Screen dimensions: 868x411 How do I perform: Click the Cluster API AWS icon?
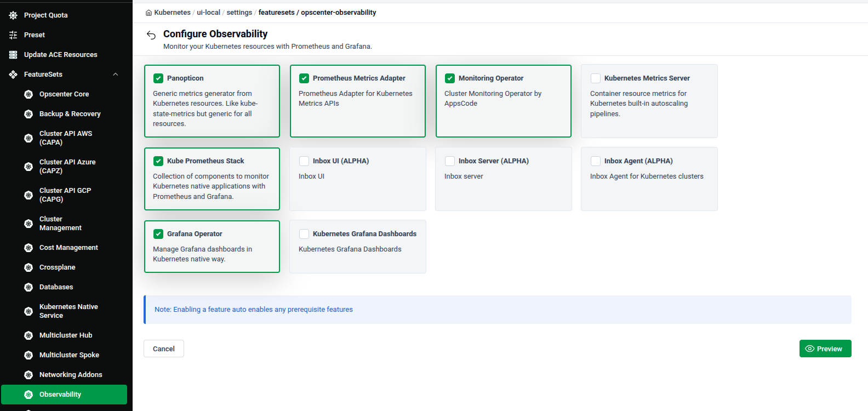(28, 138)
